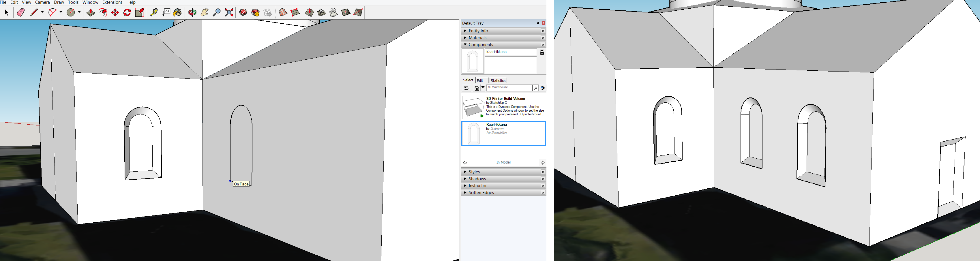Open the Line tool dropdown arrow
Image resolution: width=980 pixels, height=261 pixels.
(x=42, y=12)
